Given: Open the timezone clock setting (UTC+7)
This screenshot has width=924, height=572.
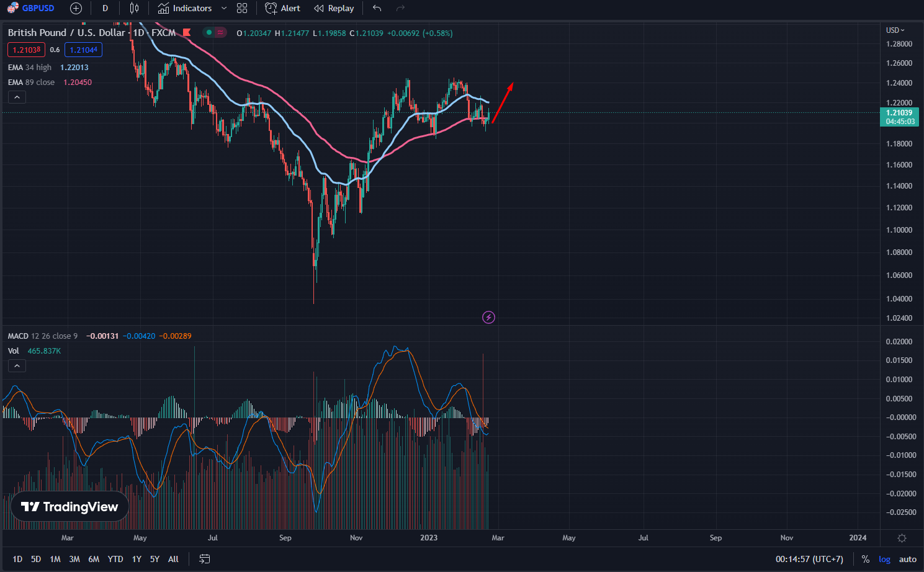Looking at the screenshot, I should (809, 559).
